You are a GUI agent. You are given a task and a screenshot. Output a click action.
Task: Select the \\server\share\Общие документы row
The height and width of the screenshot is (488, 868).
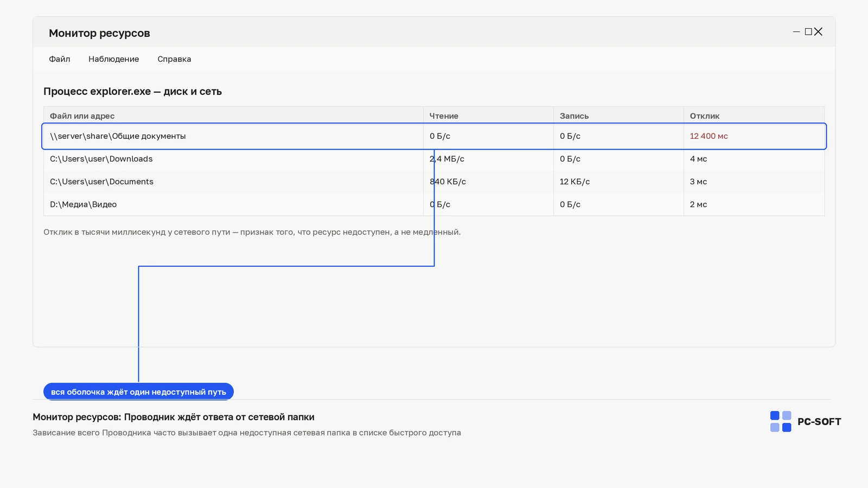pyautogui.click(x=434, y=136)
